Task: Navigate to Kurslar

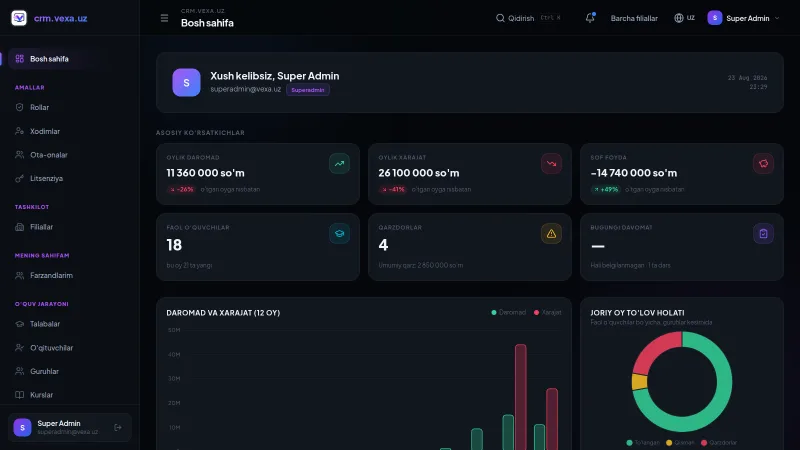Action: point(69,395)
